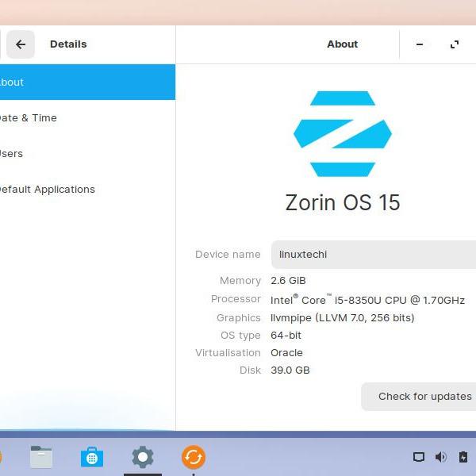This screenshot has width=476, height=476.
Task: Click the Settings gear in the taskbar
Action: click(x=143, y=457)
